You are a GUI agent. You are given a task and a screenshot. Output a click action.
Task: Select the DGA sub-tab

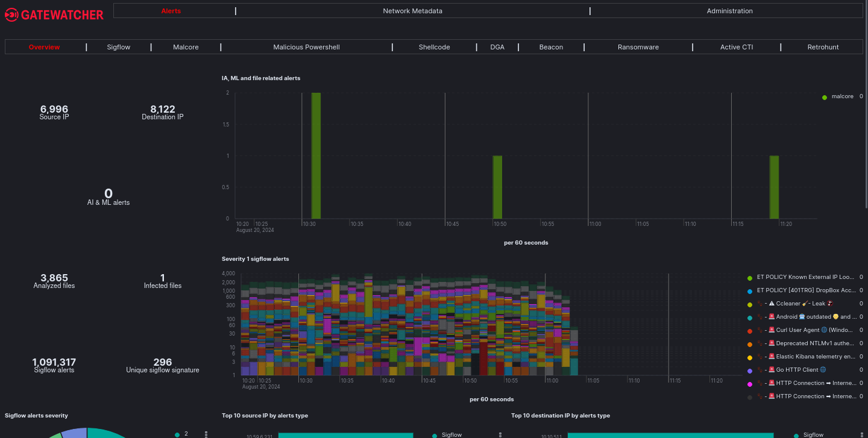(x=497, y=47)
